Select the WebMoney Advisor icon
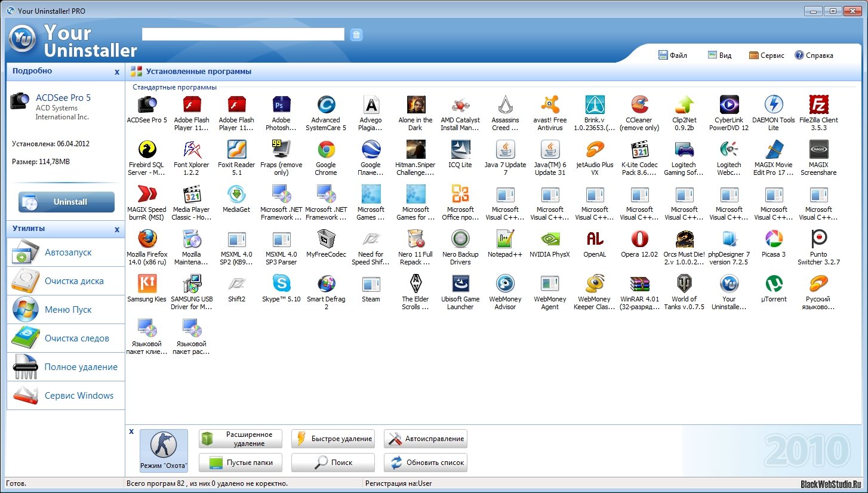 pyautogui.click(x=505, y=284)
